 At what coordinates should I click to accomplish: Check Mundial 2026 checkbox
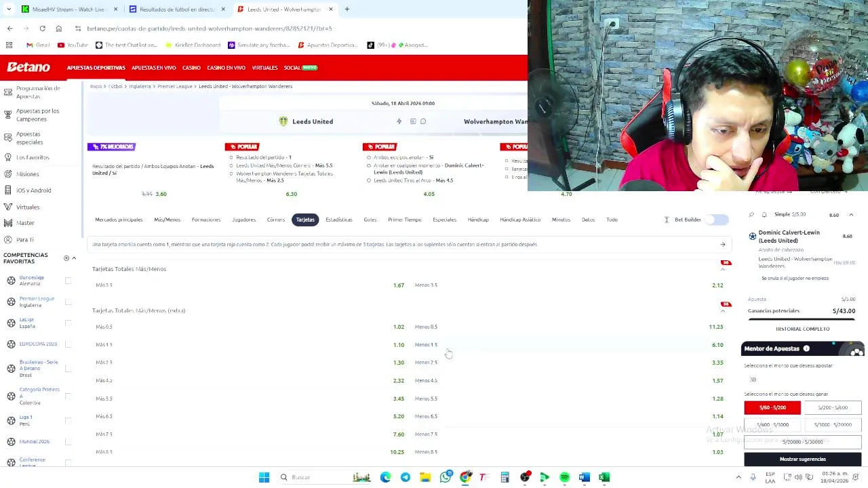(68, 442)
